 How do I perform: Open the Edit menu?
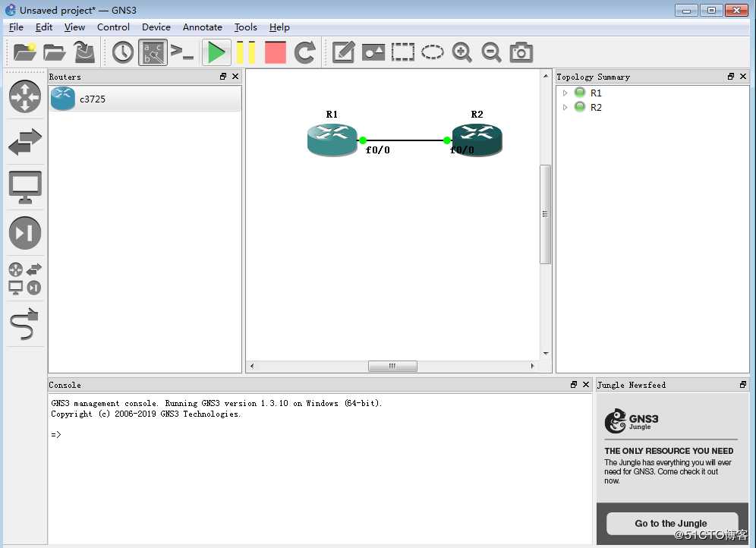pos(44,27)
